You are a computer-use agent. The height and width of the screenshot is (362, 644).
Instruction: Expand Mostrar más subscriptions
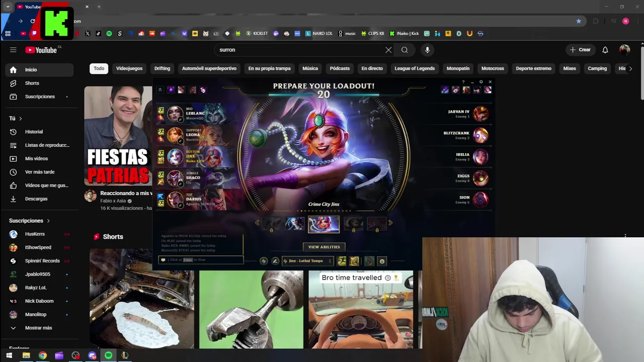click(x=40, y=328)
